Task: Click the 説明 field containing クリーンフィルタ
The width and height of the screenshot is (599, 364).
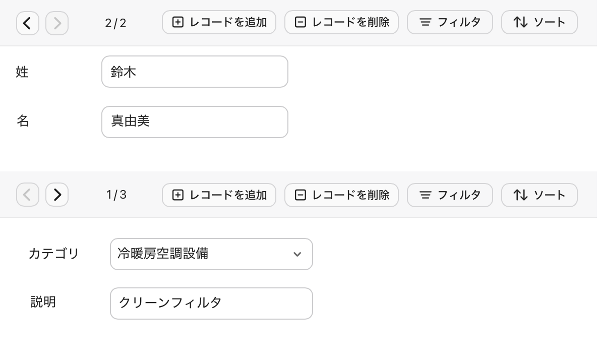Action: pos(211,303)
